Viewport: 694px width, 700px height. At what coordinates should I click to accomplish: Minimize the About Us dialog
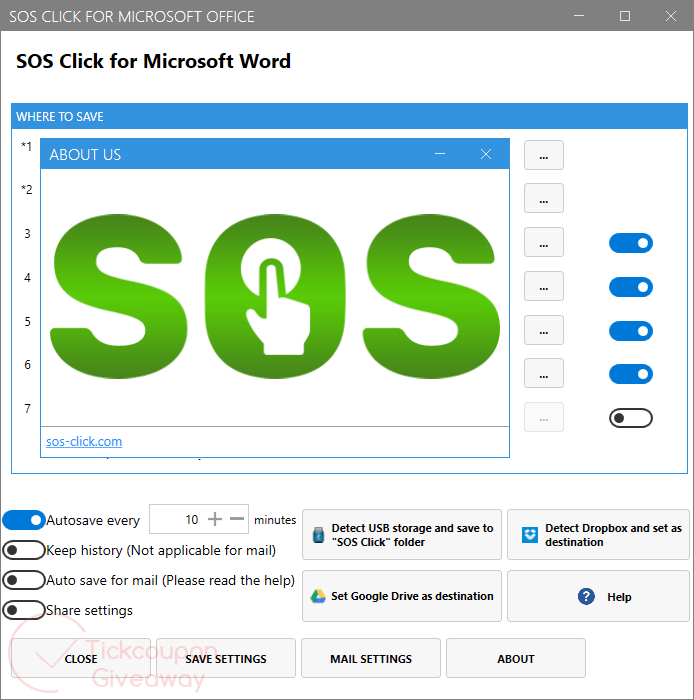click(440, 154)
